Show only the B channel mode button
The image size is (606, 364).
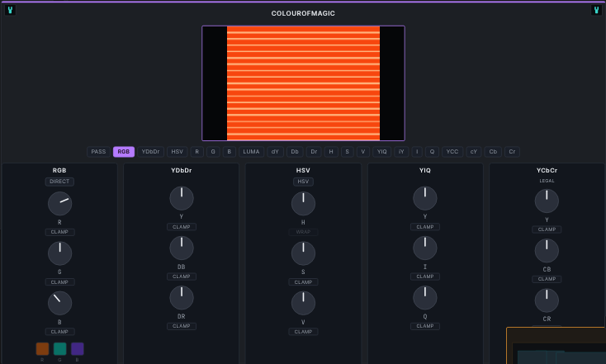click(230, 152)
